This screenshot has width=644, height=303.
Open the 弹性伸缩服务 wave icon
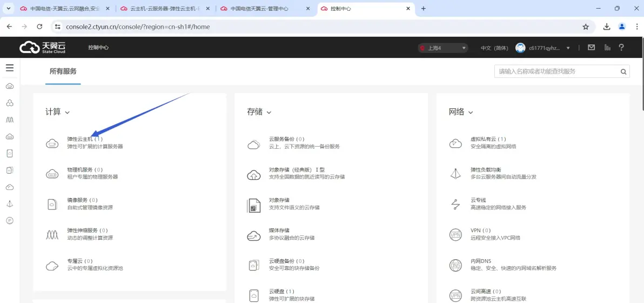click(52, 235)
